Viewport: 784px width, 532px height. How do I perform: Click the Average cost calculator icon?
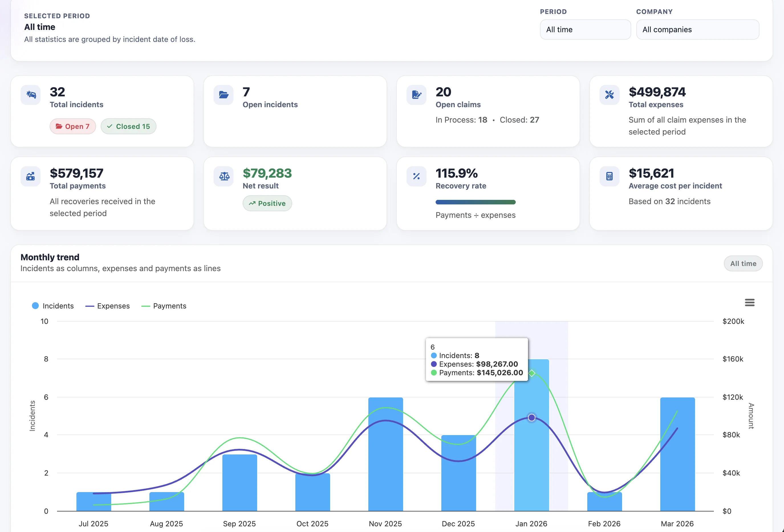tap(610, 176)
